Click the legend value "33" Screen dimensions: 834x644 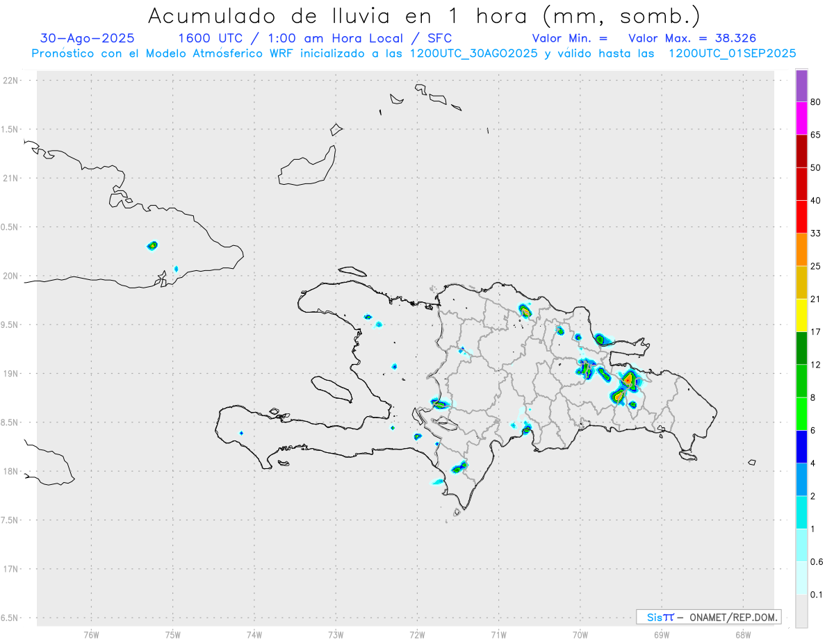[816, 233]
